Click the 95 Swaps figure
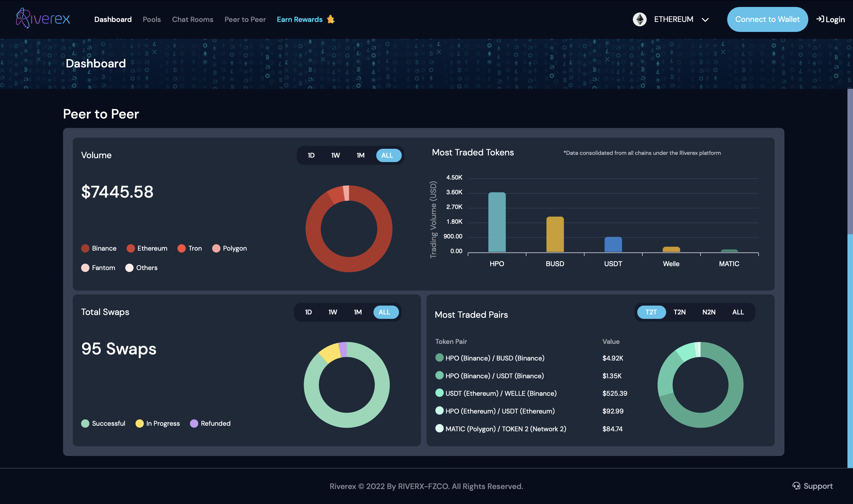 pos(119,349)
